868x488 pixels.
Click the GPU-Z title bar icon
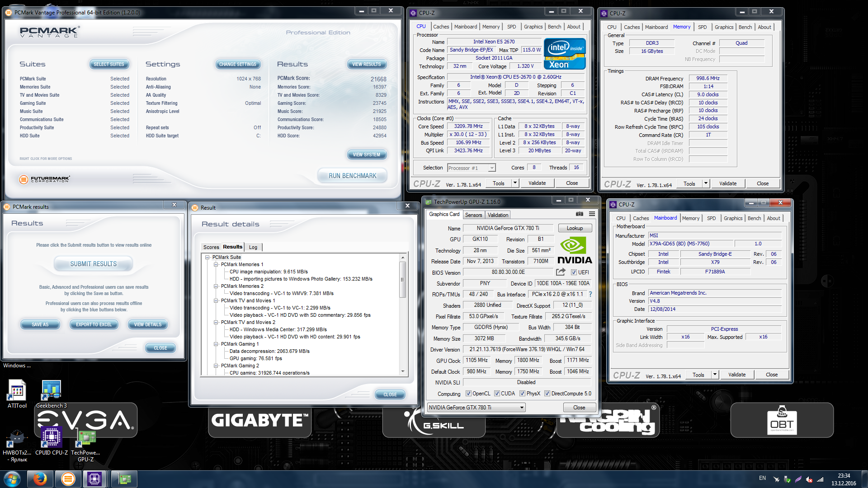click(428, 202)
